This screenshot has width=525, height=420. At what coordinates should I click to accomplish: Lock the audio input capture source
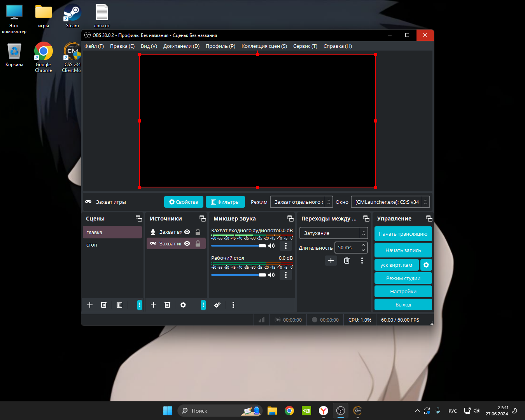tap(198, 232)
